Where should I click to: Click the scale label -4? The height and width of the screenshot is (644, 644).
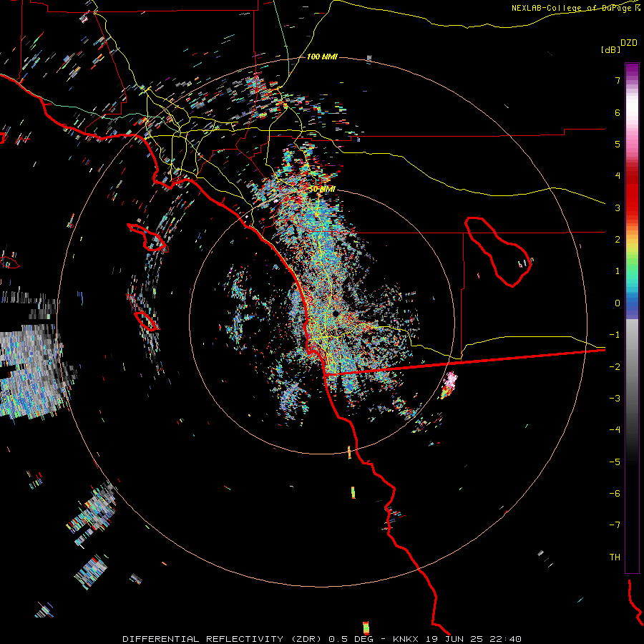click(615, 429)
